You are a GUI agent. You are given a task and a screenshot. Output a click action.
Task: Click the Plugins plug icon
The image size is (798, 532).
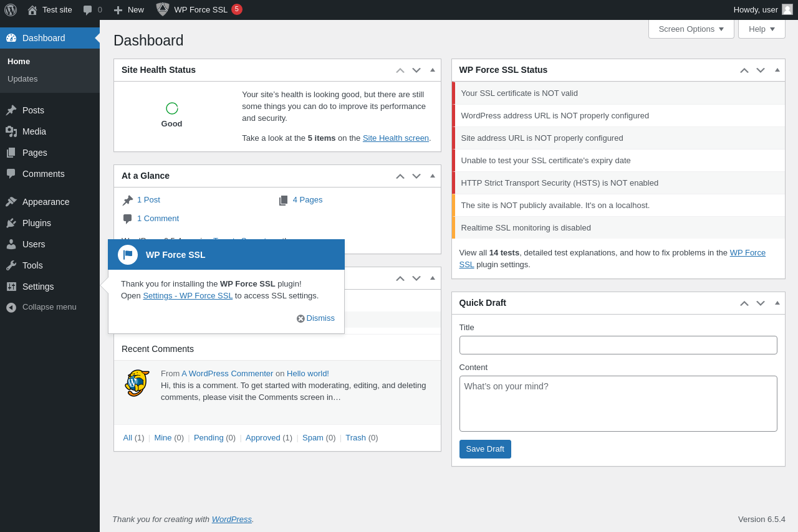pyautogui.click(x=11, y=223)
